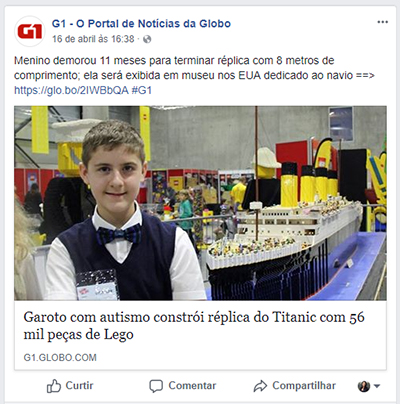Image resolution: width=400 pixels, height=404 pixels.
Task: Click the share-arrow Compartilhar icon
Action: coord(260,386)
